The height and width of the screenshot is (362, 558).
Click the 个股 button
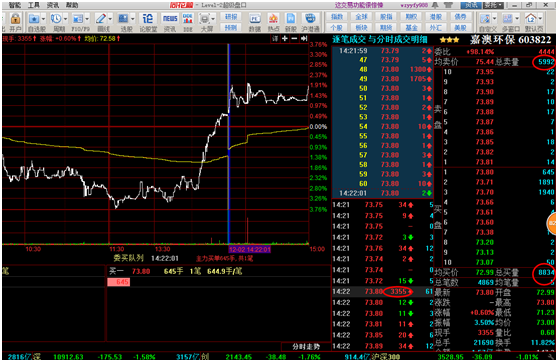pos(337,27)
